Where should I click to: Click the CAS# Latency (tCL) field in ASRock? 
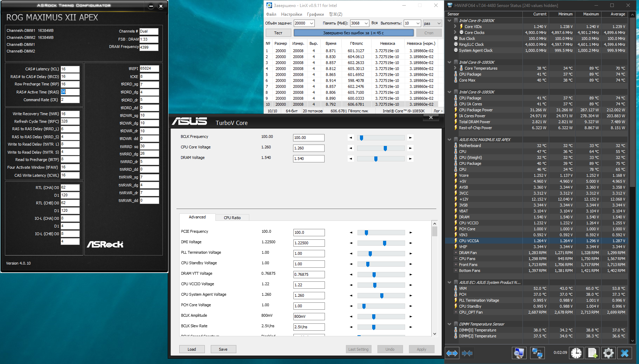pos(70,69)
